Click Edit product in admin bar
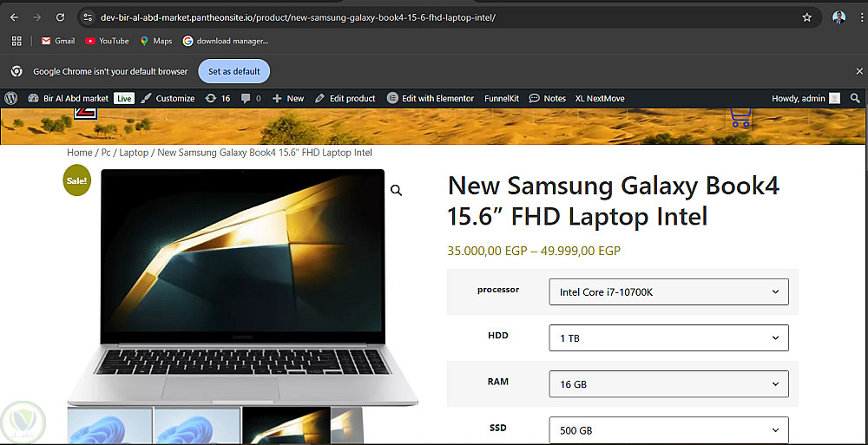Viewport: 868px width, 445px height. pos(345,99)
